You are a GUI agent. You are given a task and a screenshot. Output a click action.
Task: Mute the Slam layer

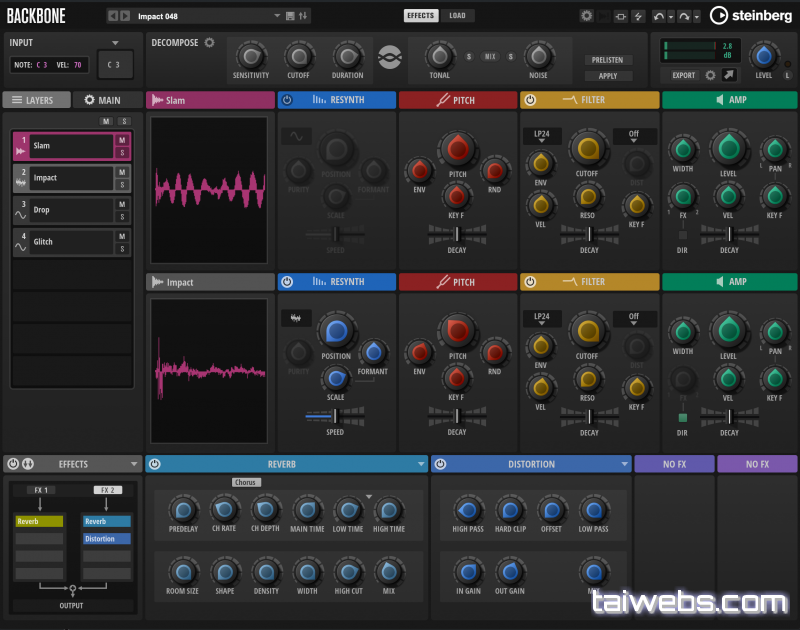(122, 140)
